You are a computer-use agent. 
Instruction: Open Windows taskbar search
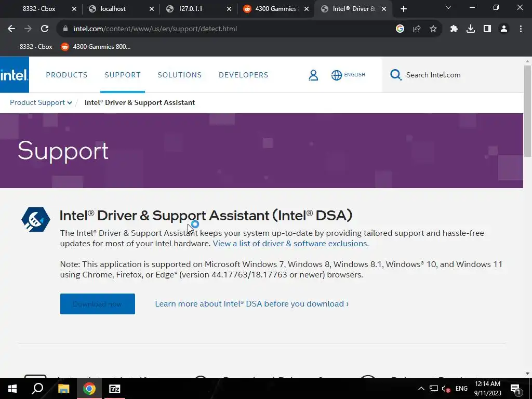pos(37,389)
